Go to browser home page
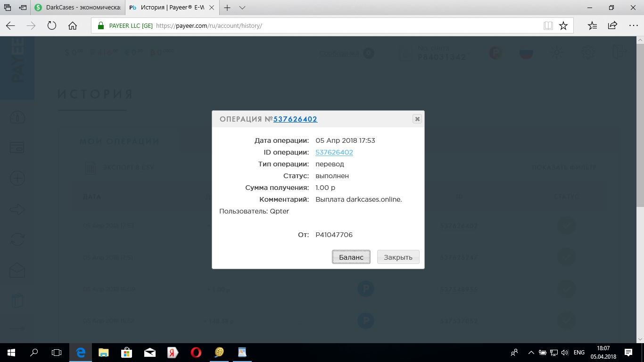The height and width of the screenshot is (362, 644). (x=73, y=26)
